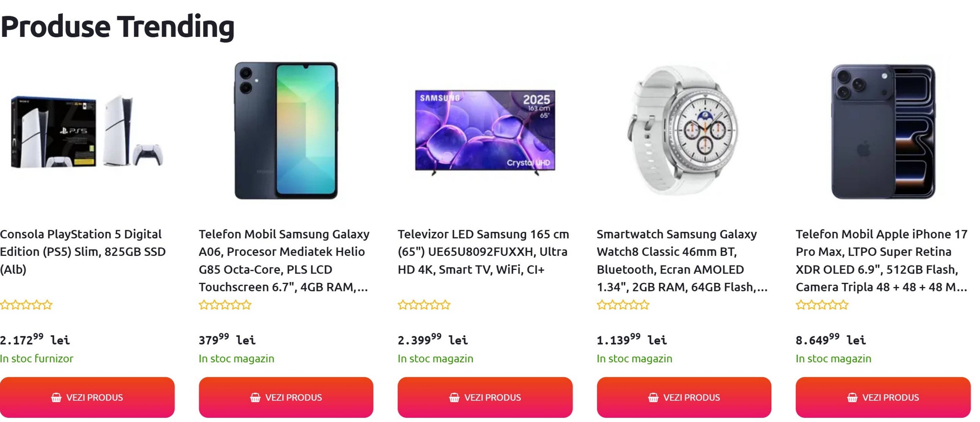Open Consola PlayStation 5 Digital Edition title
This screenshot has width=980, height=422.
coord(83,251)
